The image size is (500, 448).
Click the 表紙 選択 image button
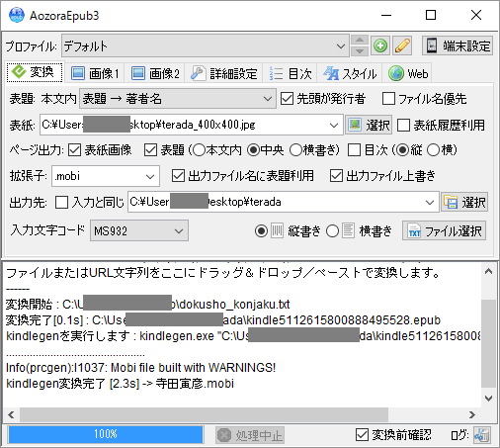[369, 125]
